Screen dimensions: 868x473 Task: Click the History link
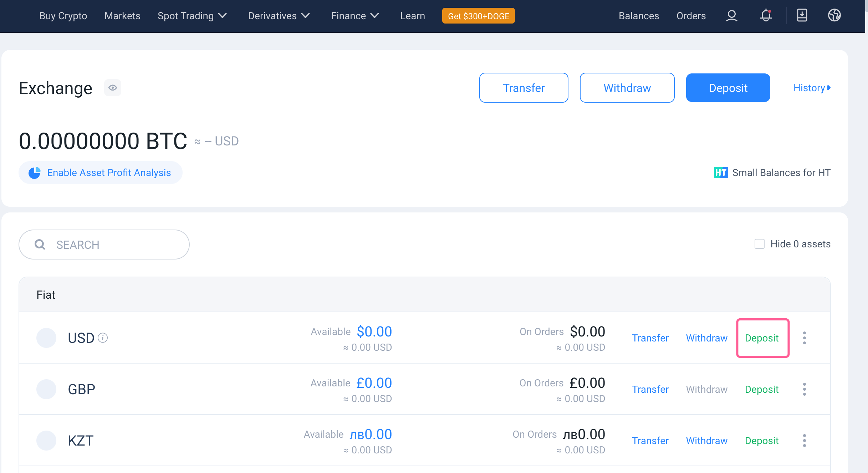coord(810,88)
